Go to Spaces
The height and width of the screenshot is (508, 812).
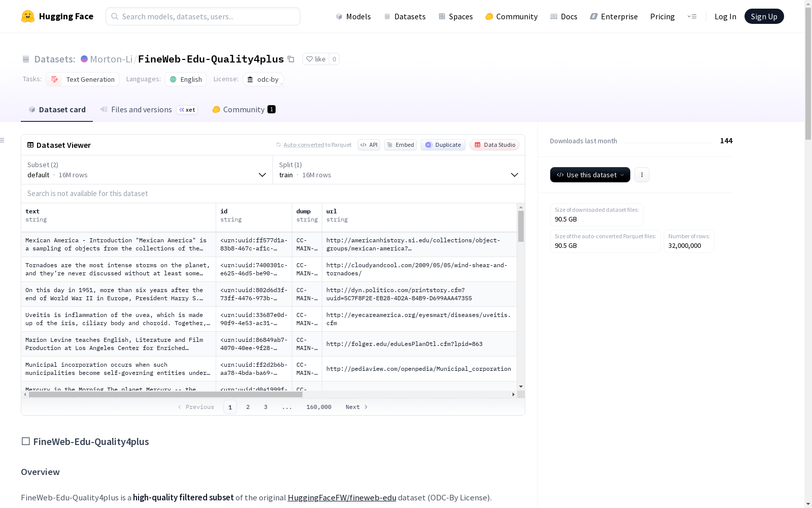[456, 16]
